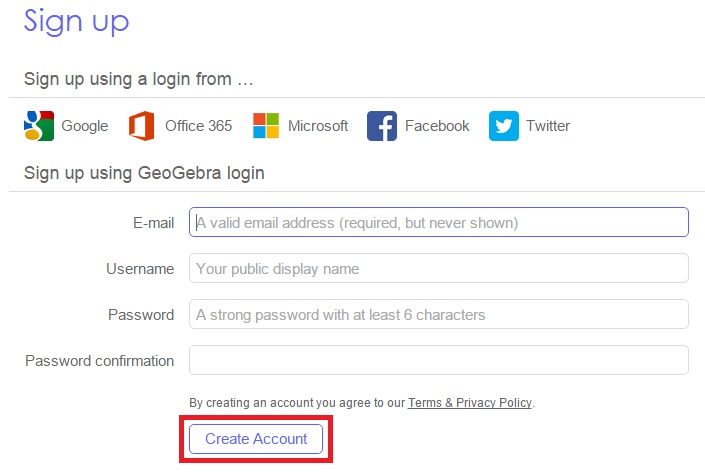Select the Password input field
The image size is (705, 473).
[439, 314]
